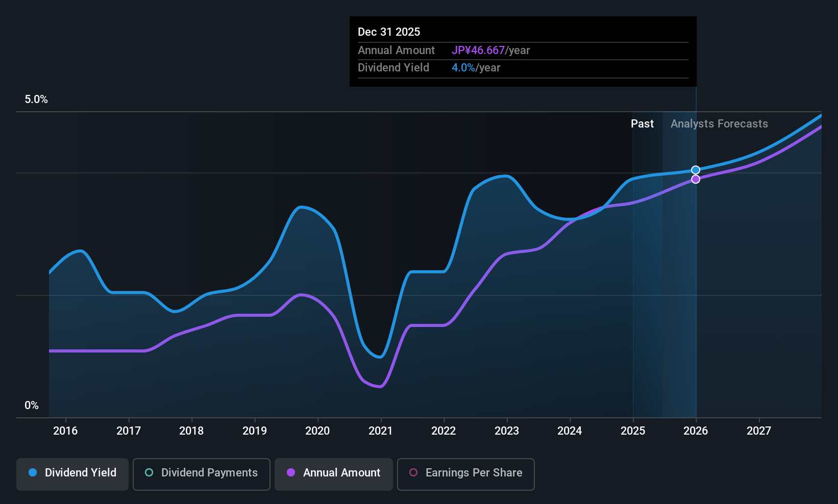Viewport: 838px width, 504px height.
Task: Click the 0% y-axis label
Action: point(32,406)
